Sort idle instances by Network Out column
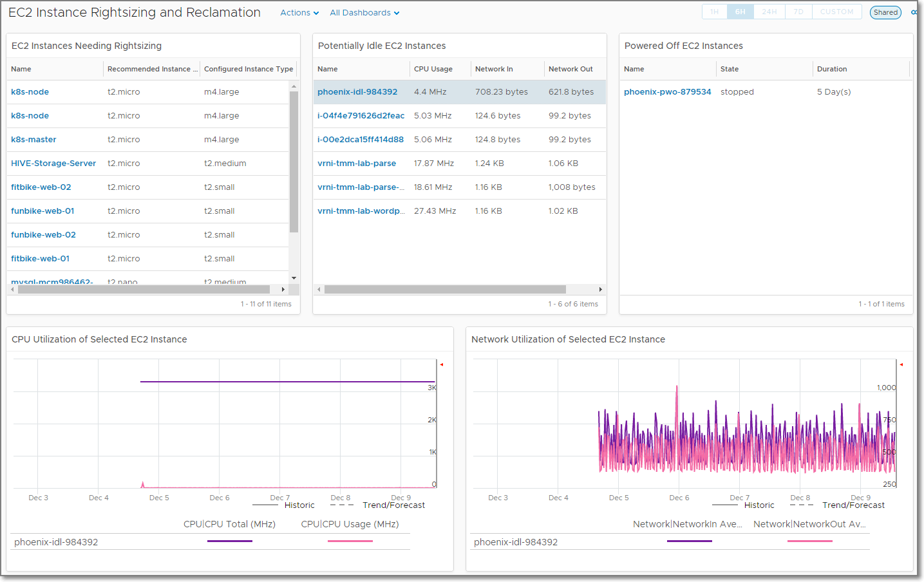 (x=570, y=69)
